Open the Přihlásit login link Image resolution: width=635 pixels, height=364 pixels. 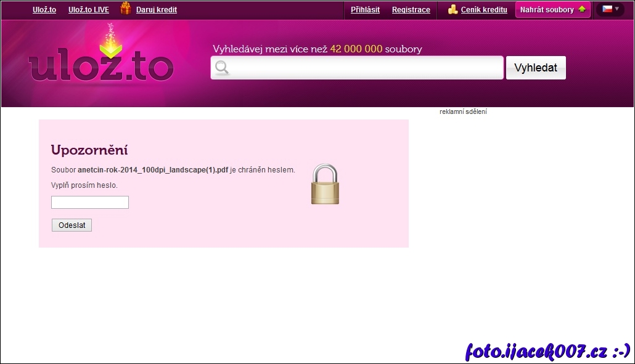365,10
